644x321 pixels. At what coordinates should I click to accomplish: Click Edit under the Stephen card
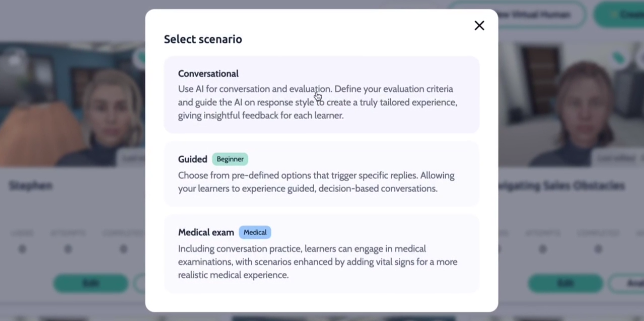tap(91, 283)
